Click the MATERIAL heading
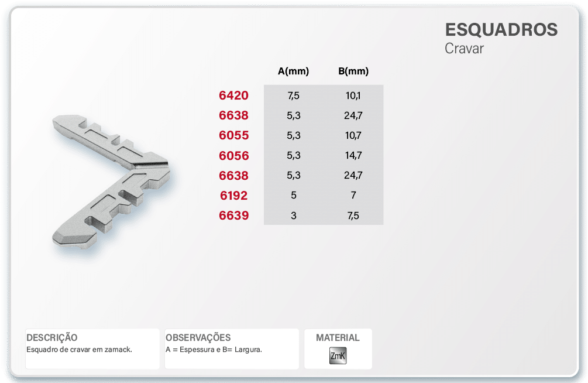This screenshot has width=588, height=383. 338,338
